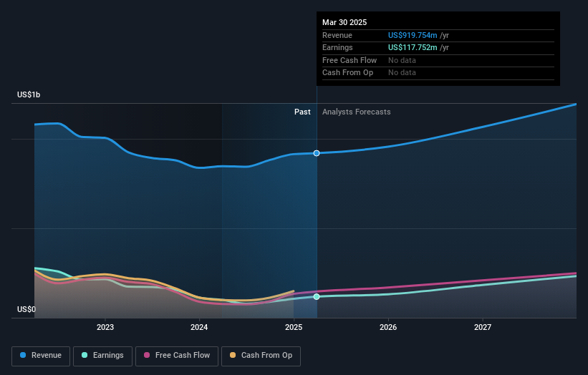Toggle the Revenue legend series
Image resolution: width=588 pixels, height=375 pixels.
point(41,356)
